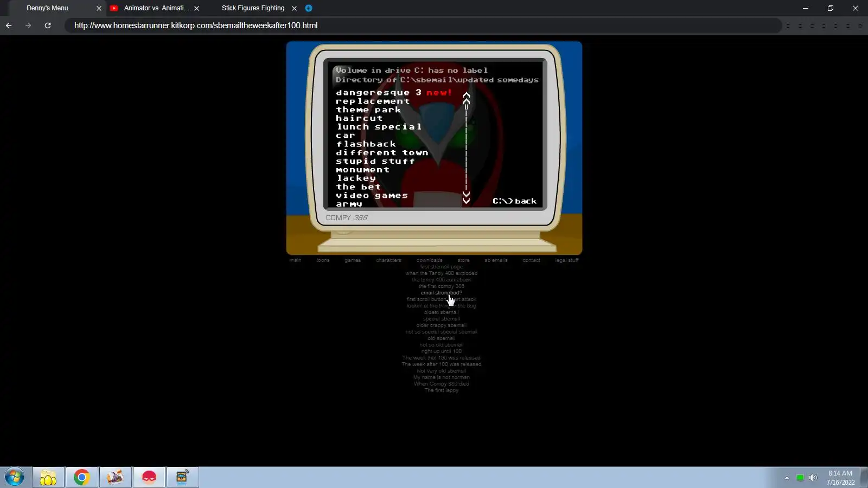The width and height of the screenshot is (868, 488).
Task: Switch to the Animator vs. Animation tab
Action: click(x=157, y=8)
